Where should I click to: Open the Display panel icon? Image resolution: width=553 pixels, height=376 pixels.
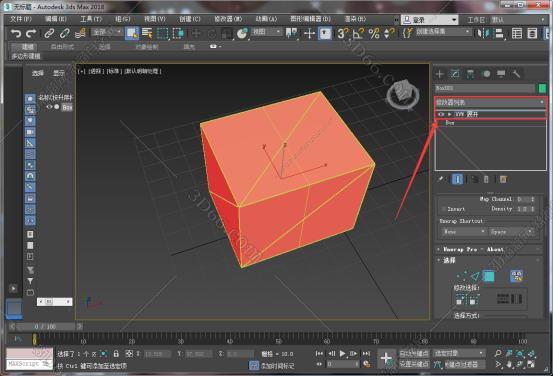pyautogui.click(x=501, y=74)
